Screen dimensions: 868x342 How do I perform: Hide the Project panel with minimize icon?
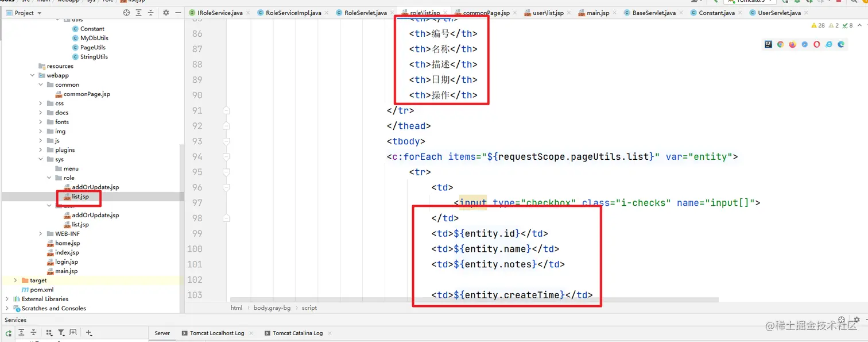pos(178,13)
